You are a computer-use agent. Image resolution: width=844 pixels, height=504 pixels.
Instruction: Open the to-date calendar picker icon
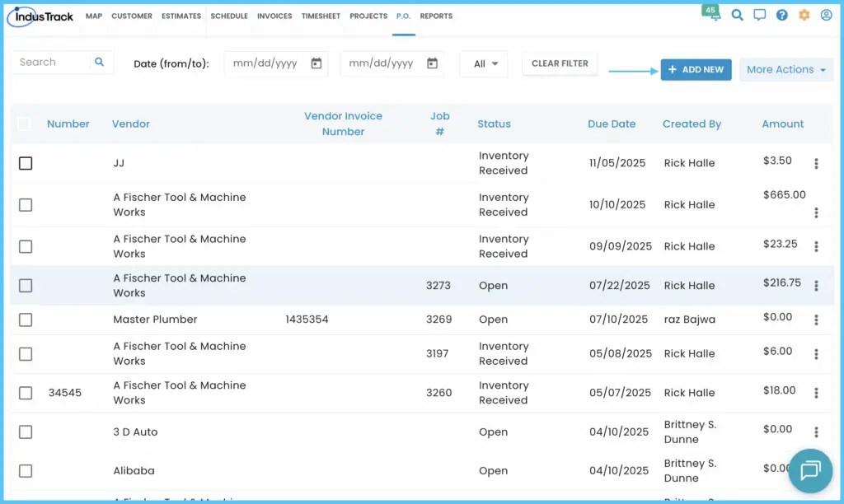432,63
